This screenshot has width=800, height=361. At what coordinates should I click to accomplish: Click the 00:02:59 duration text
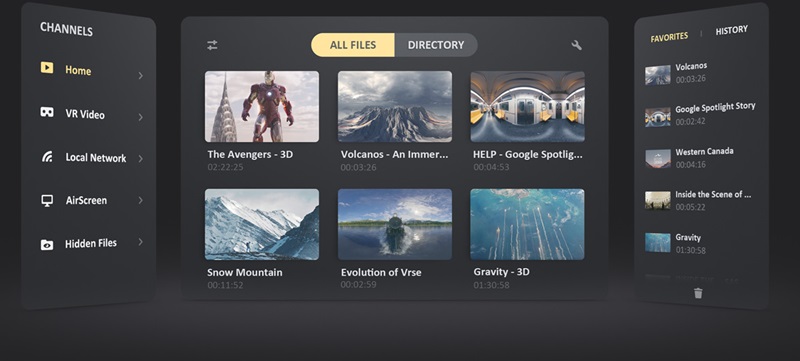pos(358,285)
